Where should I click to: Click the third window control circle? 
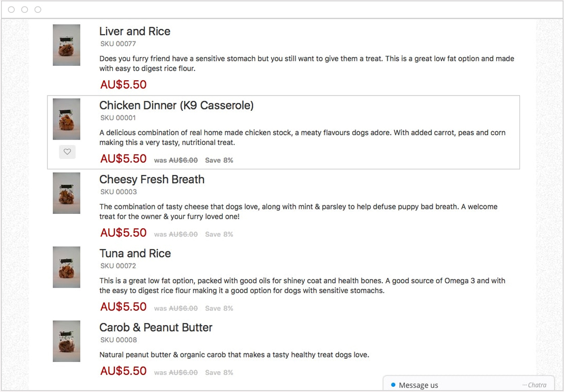[x=38, y=9]
